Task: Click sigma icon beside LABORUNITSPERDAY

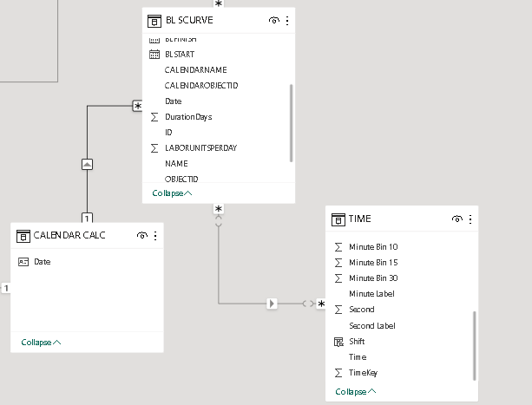Action: pos(154,148)
